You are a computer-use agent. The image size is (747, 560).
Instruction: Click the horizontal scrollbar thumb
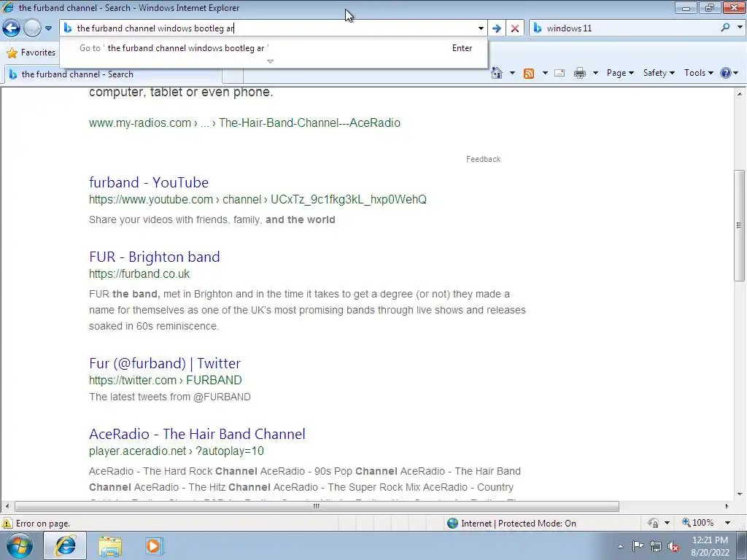pos(317,506)
